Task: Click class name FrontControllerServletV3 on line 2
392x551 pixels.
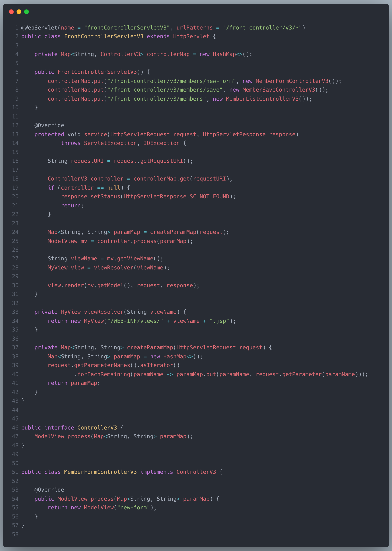Action: click(103, 37)
